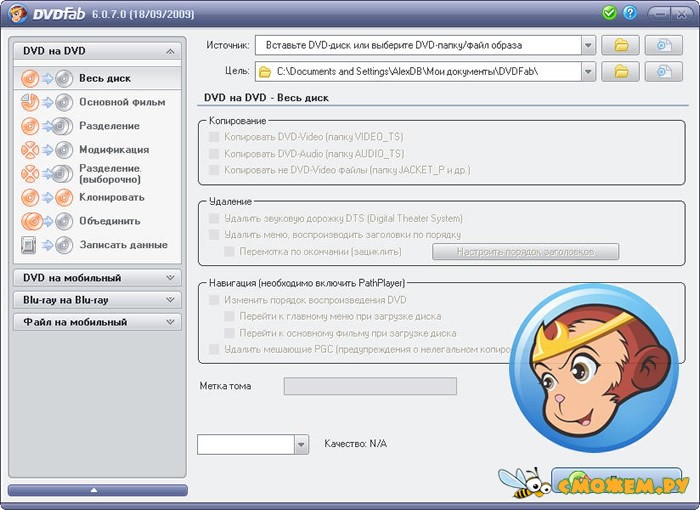Screen dimensions: 700x510
Task: Minimize the DVDFab window
Action: pyautogui.click(x=660, y=14)
